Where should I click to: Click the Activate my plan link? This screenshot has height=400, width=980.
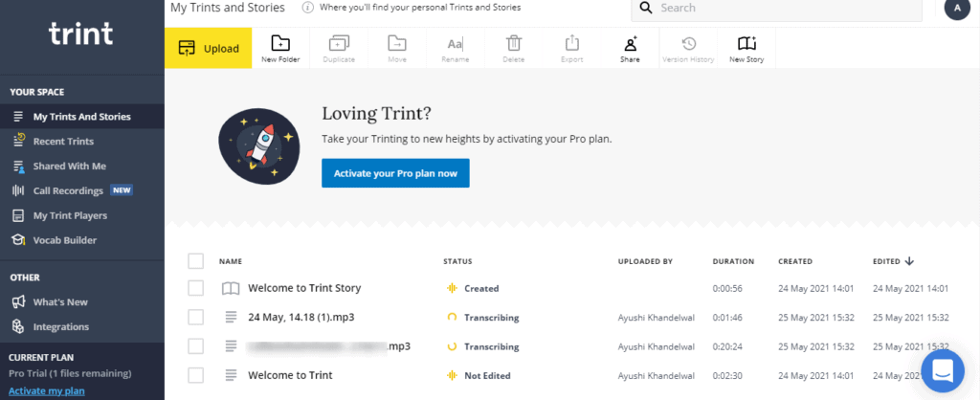pos(47,391)
